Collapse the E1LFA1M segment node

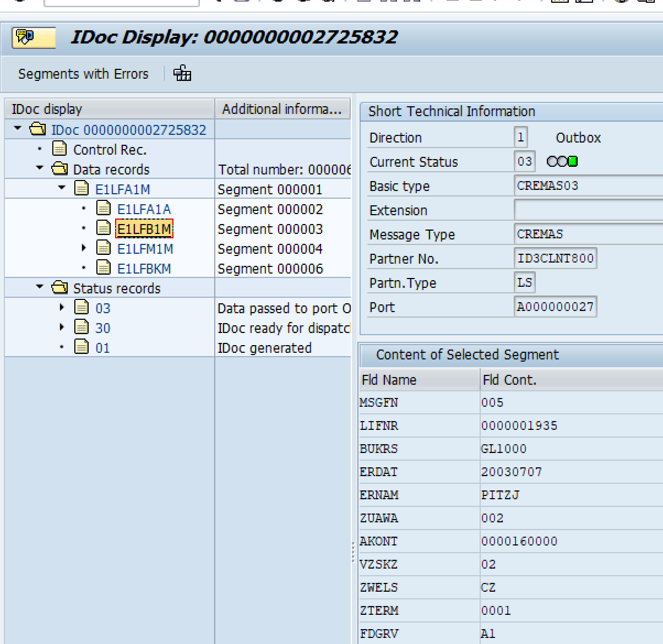pyautogui.click(x=62, y=188)
